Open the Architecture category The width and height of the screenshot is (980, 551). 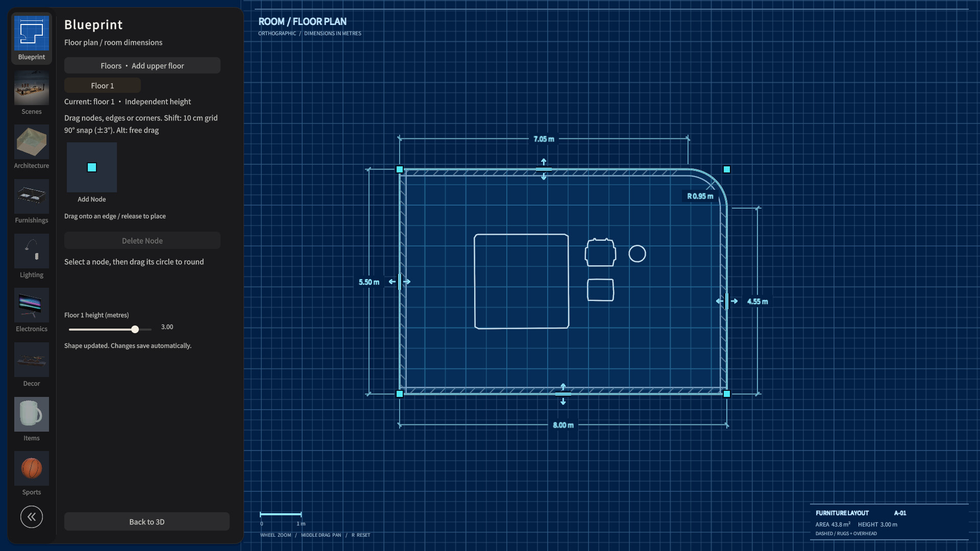[x=32, y=147]
